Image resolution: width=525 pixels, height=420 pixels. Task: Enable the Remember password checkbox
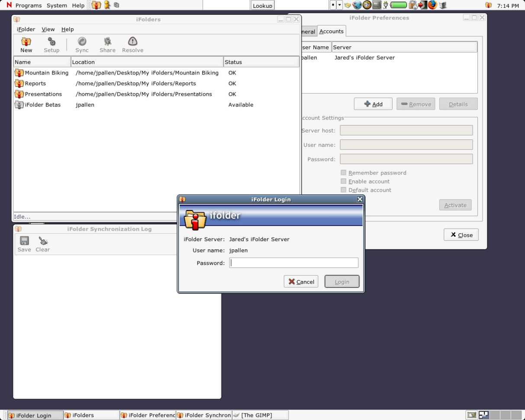click(x=344, y=172)
